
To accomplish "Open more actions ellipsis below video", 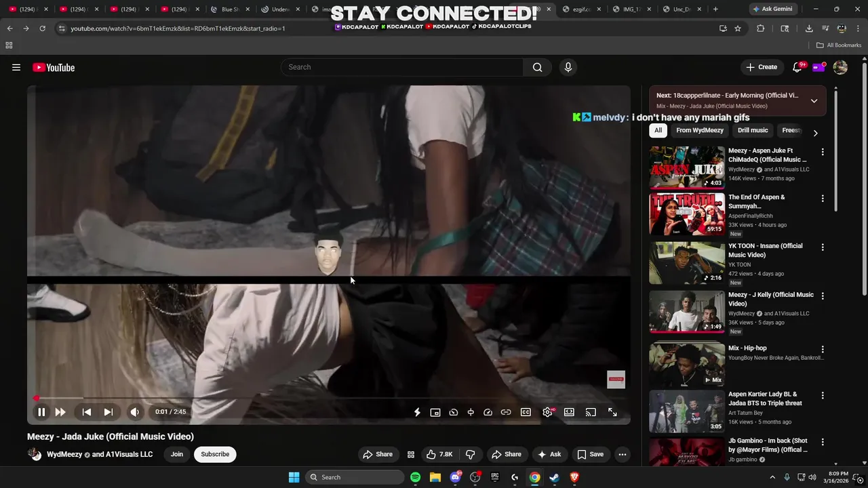I will click(x=623, y=454).
